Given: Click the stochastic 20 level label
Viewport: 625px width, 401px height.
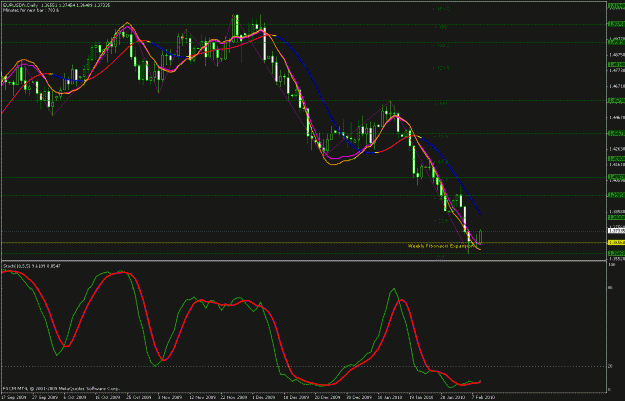Looking at the screenshot, I should point(610,366).
